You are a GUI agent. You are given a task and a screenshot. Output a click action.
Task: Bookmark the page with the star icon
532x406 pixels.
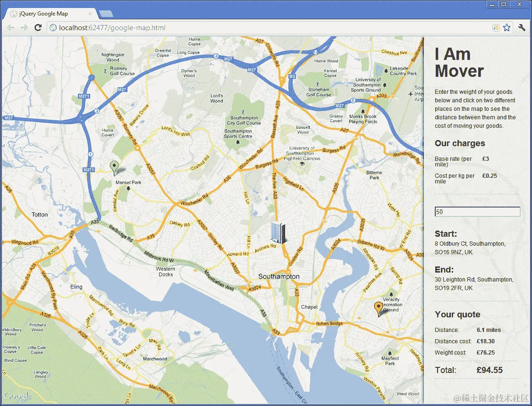(x=507, y=28)
